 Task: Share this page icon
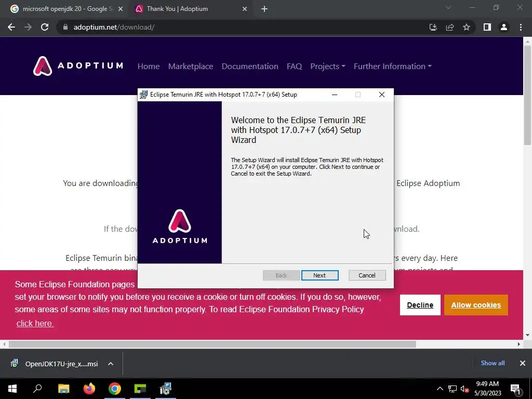(x=450, y=27)
